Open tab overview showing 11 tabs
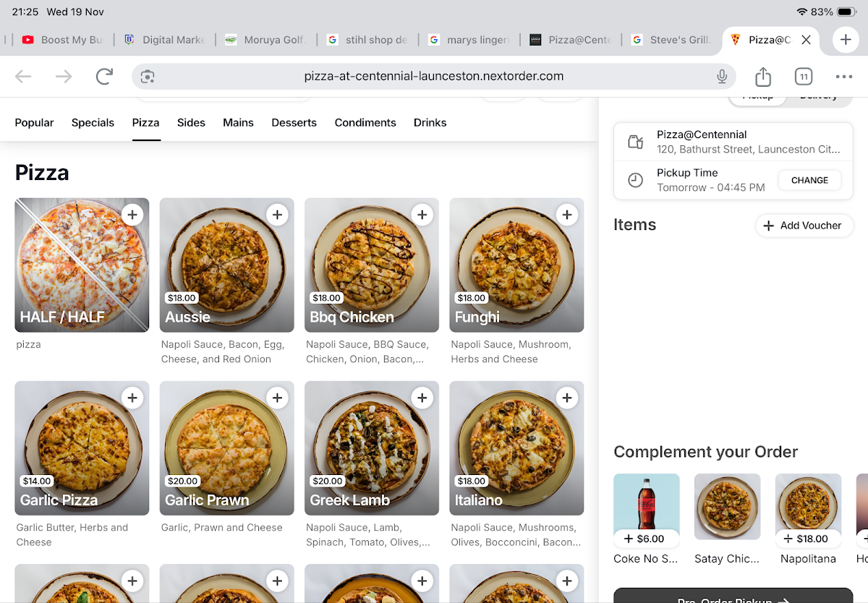 [803, 77]
